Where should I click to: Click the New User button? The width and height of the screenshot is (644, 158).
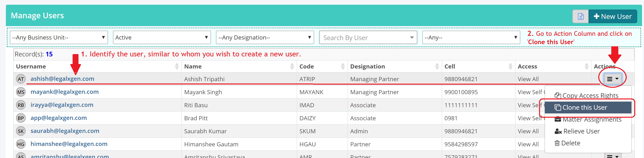(612, 17)
